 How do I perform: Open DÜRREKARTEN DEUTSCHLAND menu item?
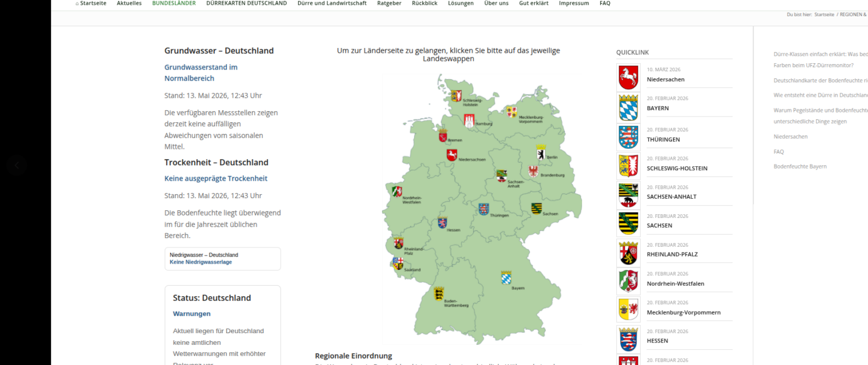(x=247, y=3)
